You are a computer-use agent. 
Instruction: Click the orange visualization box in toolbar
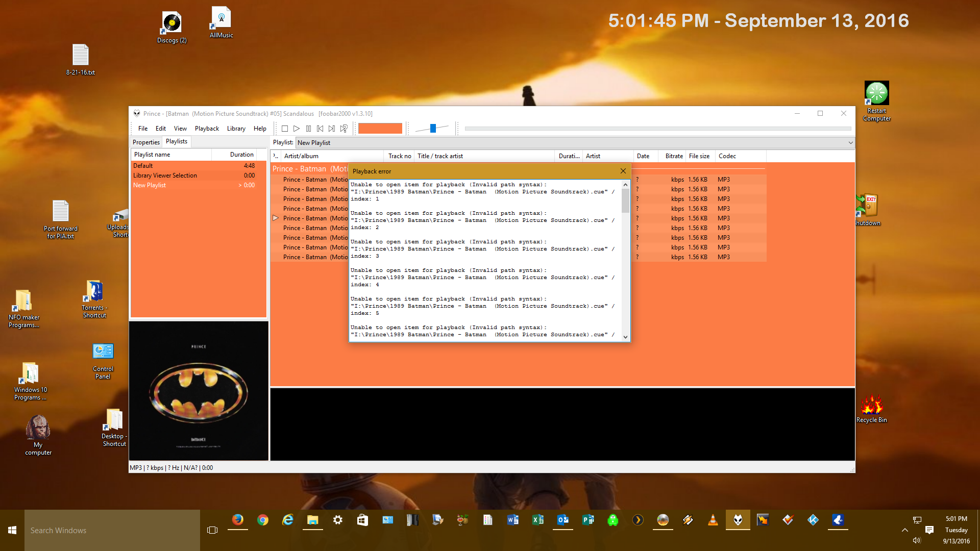point(380,129)
